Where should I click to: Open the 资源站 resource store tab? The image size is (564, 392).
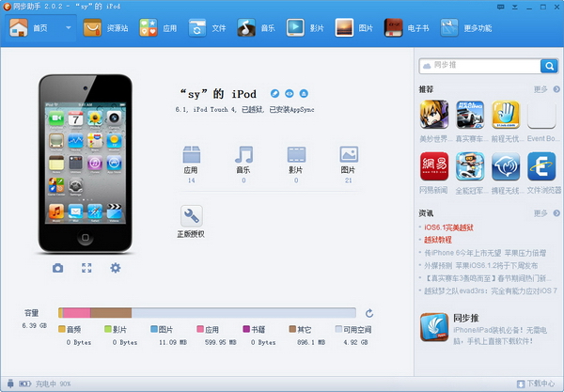[x=105, y=28]
